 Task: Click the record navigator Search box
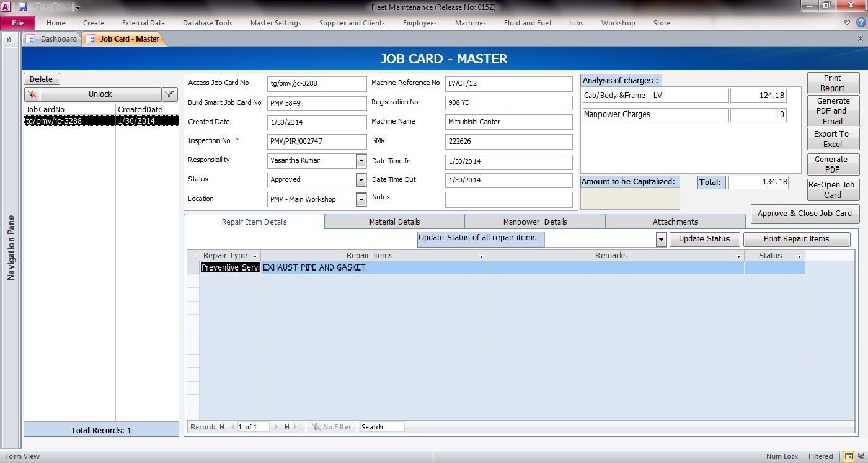[x=381, y=427]
